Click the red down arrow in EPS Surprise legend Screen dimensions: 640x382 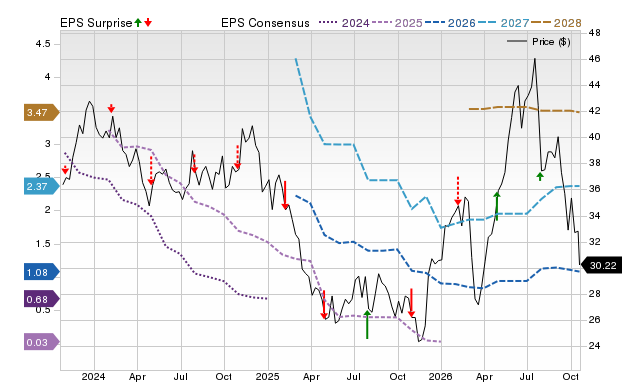pyautogui.click(x=148, y=22)
